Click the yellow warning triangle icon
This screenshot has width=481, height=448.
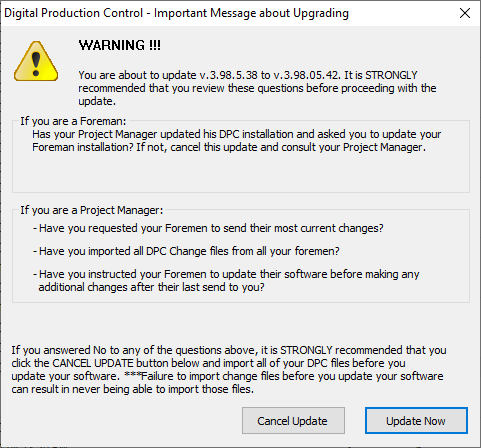point(36,61)
